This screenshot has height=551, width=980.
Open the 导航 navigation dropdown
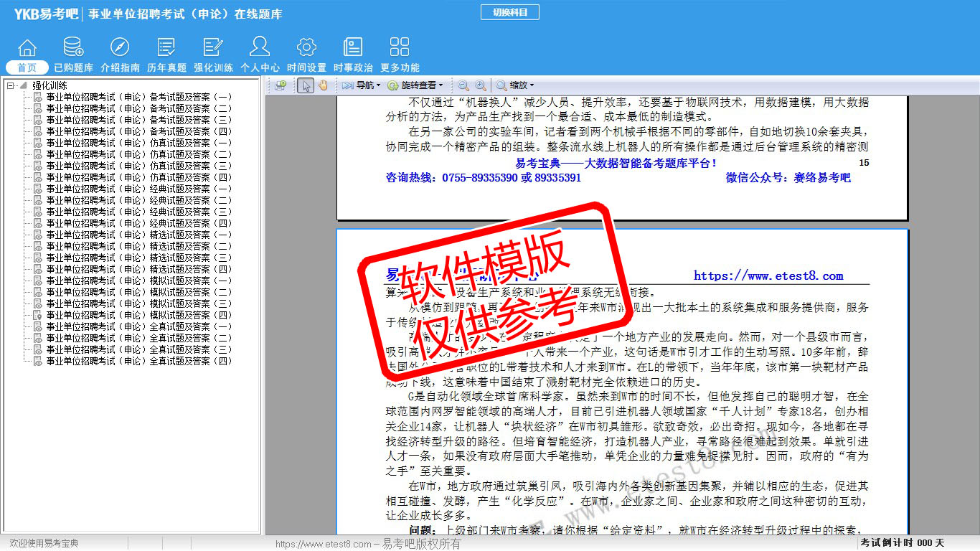[x=361, y=85]
